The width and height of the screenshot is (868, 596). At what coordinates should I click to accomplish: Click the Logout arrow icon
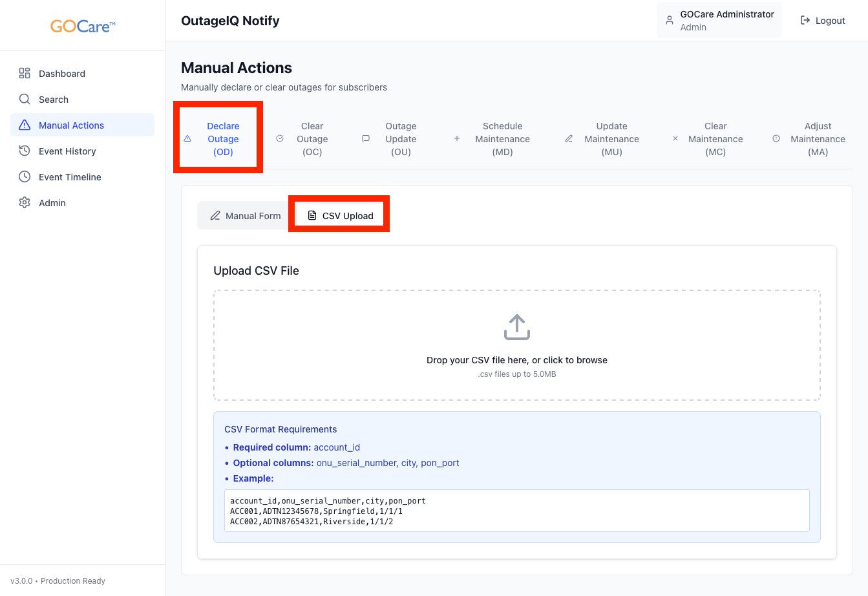pyautogui.click(x=805, y=21)
